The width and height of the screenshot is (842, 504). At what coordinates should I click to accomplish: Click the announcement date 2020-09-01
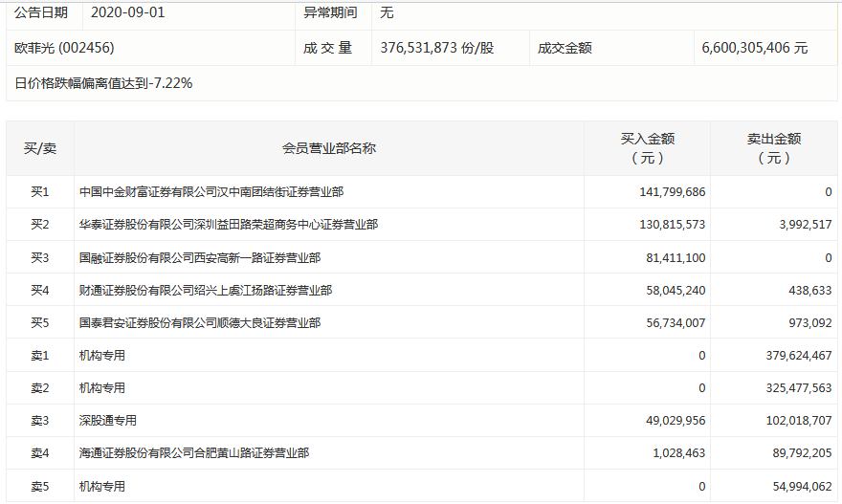pyautogui.click(x=128, y=12)
